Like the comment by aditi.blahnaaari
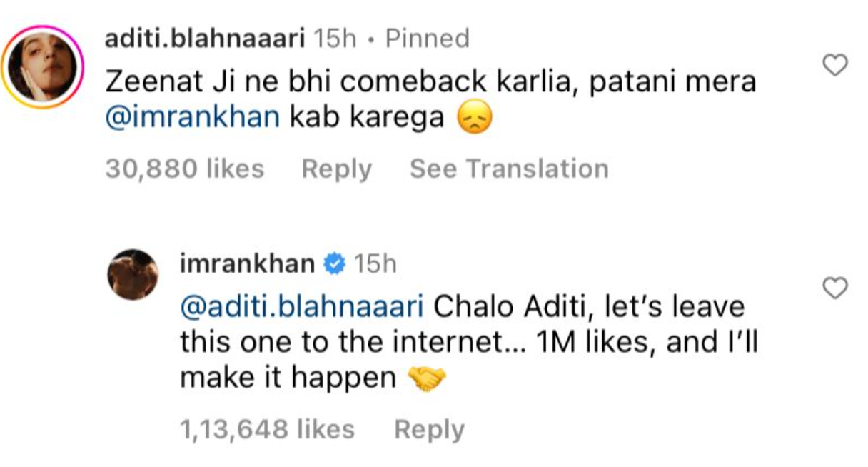Viewport: 868px width, 467px height. point(835,66)
